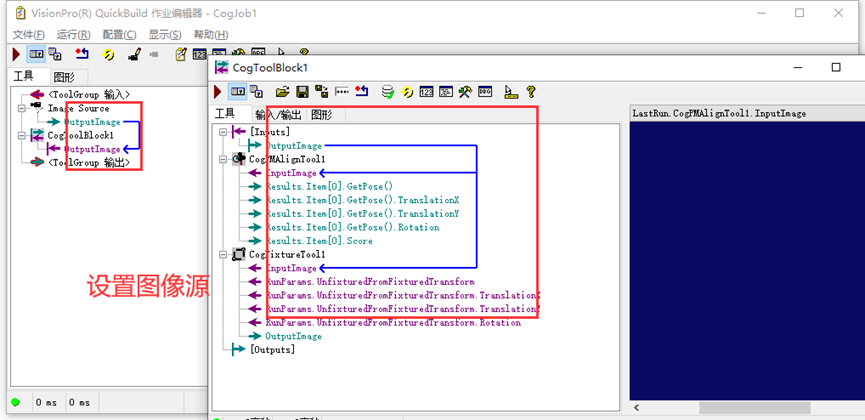The width and height of the screenshot is (865, 420).
Task: Open joystick manual trigger icon in QuickBuild
Action: (x=135, y=54)
